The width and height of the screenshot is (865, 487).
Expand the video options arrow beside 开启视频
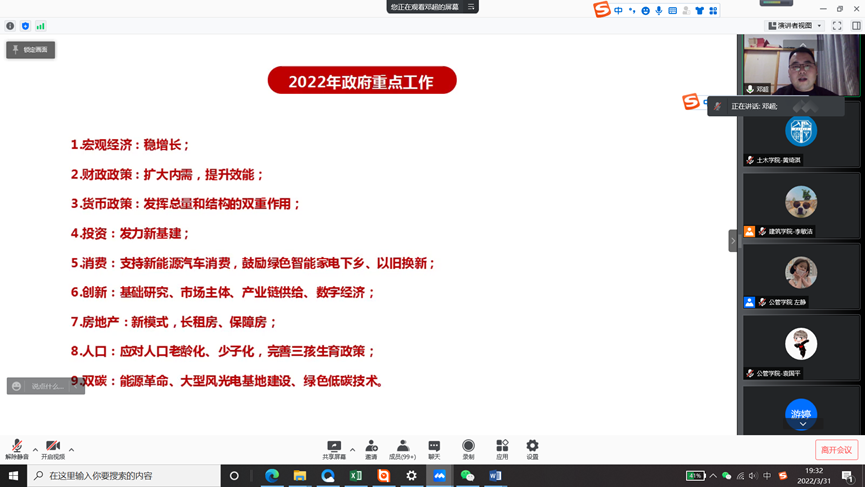tap(72, 449)
